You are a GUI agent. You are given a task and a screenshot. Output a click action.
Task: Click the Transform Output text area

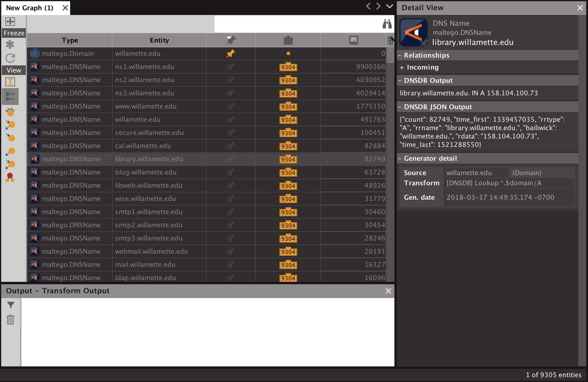click(208, 332)
